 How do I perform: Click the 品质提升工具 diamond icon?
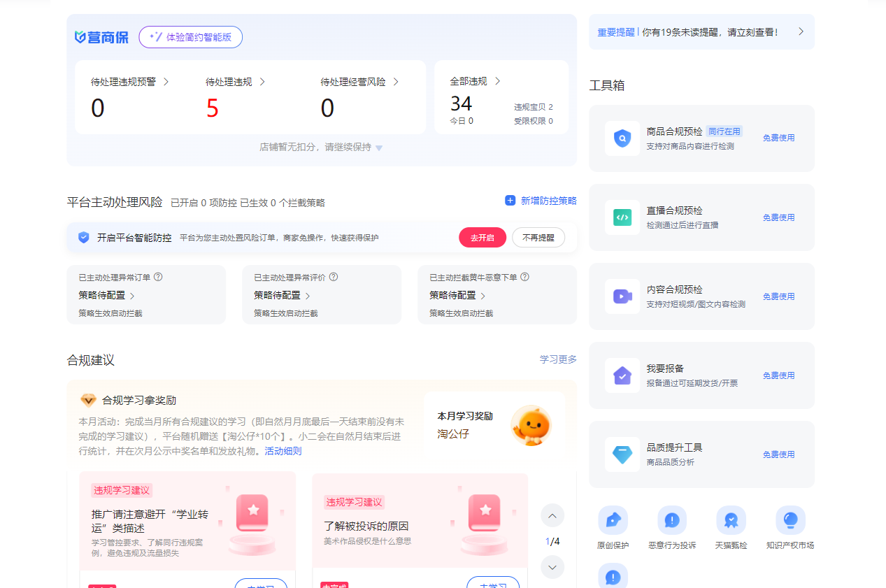622,454
